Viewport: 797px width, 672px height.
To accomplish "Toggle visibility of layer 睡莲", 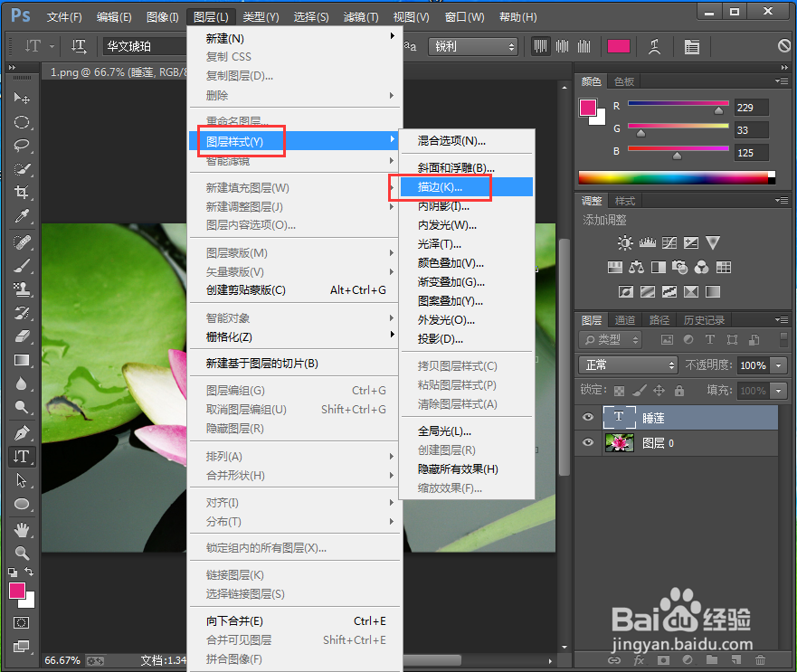I will [587, 417].
